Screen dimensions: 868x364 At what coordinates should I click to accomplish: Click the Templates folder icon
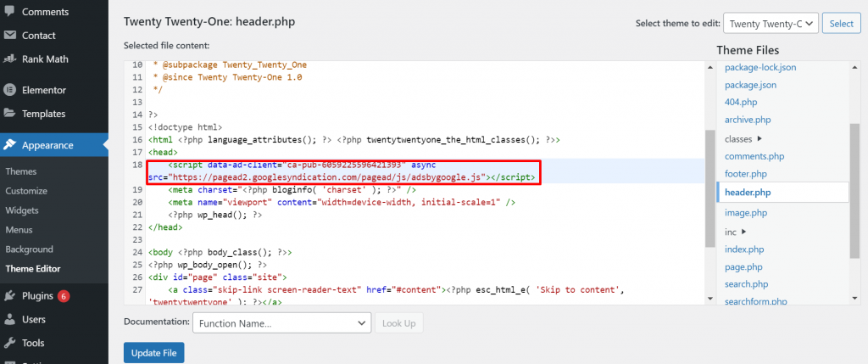10,114
